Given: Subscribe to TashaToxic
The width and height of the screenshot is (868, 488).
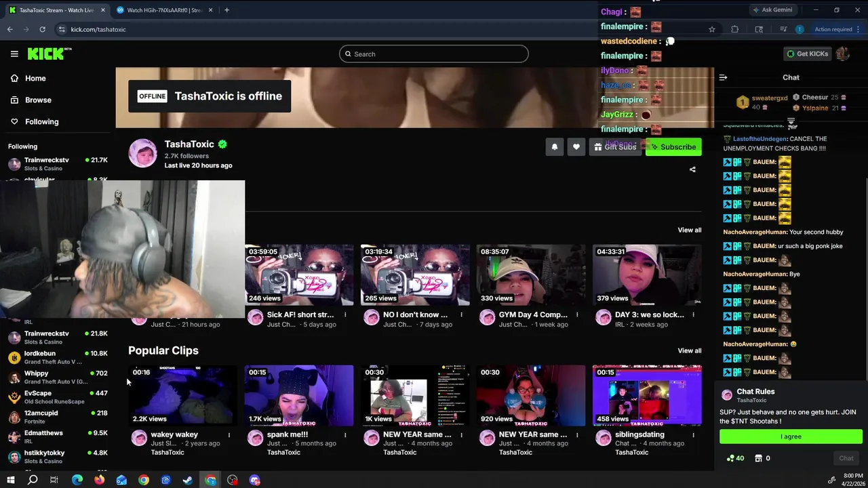Looking at the screenshot, I should tap(673, 147).
